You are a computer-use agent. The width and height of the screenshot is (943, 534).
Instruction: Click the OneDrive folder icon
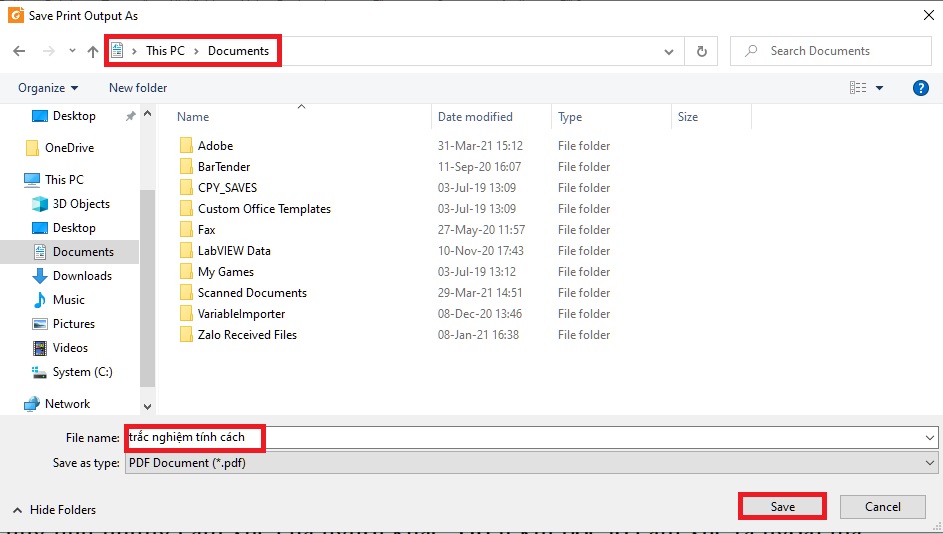click(32, 147)
